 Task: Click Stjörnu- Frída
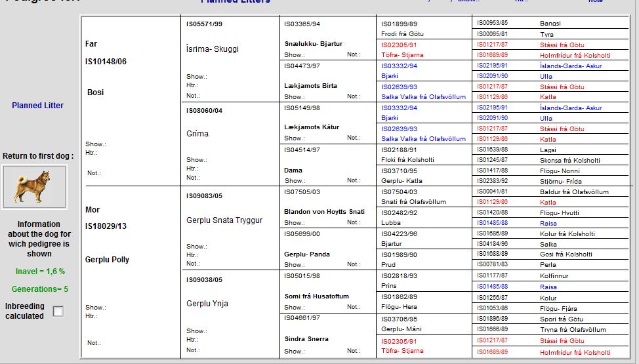tap(561, 182)
